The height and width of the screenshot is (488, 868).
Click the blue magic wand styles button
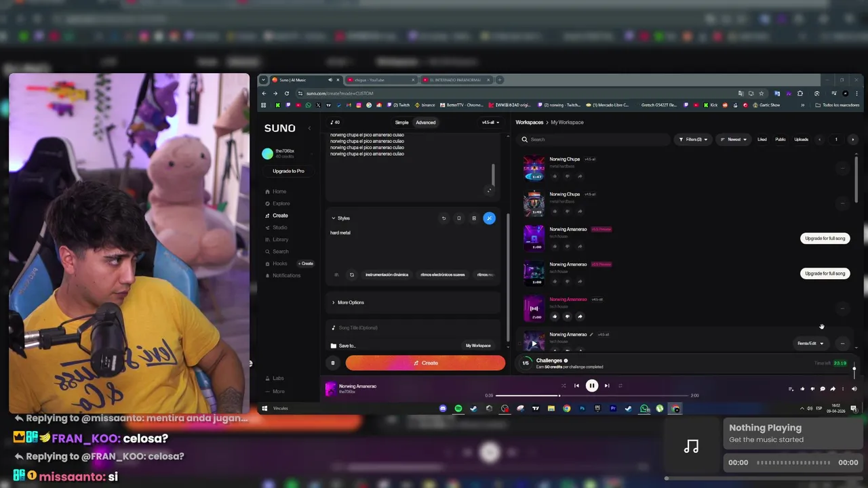pos(489,218)
